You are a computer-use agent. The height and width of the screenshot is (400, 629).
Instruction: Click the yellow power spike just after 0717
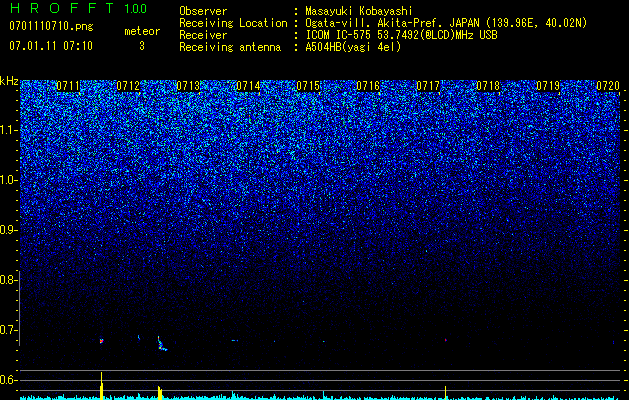point(446,393)
